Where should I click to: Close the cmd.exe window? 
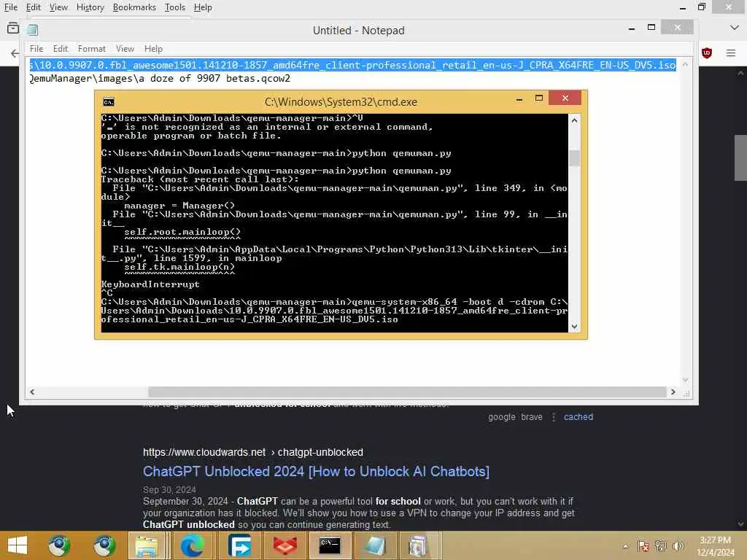565,98
